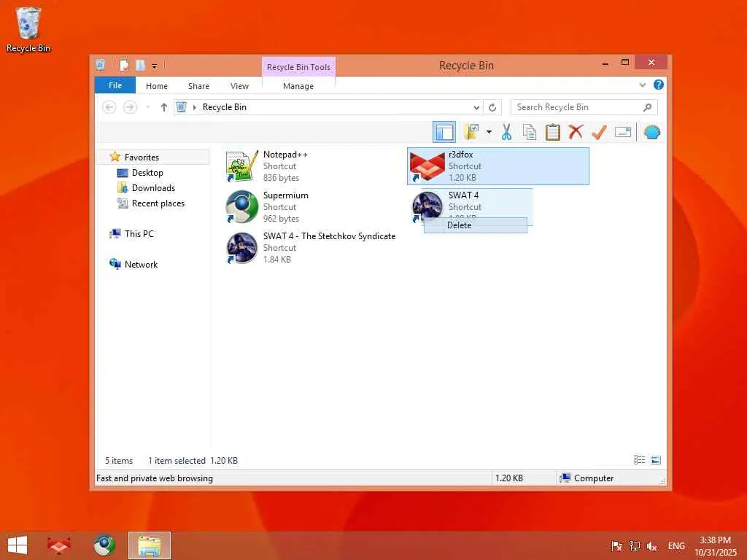The width and height of the screenshot is (747, 560).
Task: Click the clipboard Paste icon
Action: click(553, 132)
